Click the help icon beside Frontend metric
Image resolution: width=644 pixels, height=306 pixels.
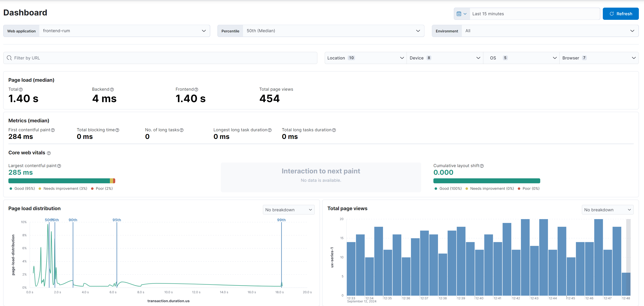(196, 89)
